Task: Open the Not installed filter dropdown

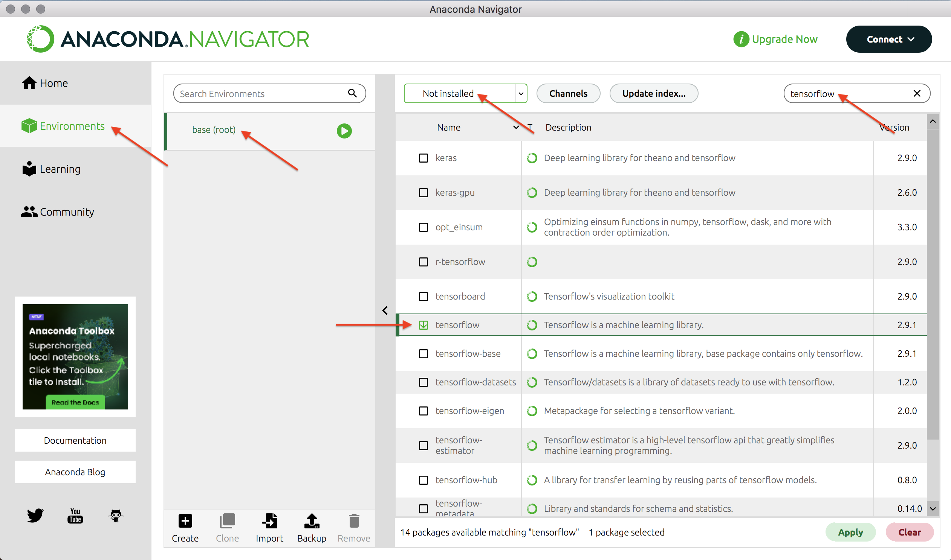Action: click(520, 94)
